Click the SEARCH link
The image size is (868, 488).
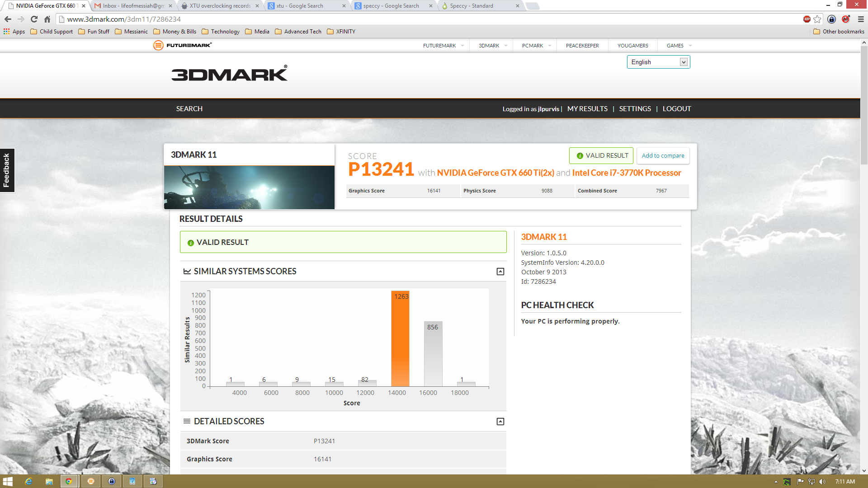(189, 109)
